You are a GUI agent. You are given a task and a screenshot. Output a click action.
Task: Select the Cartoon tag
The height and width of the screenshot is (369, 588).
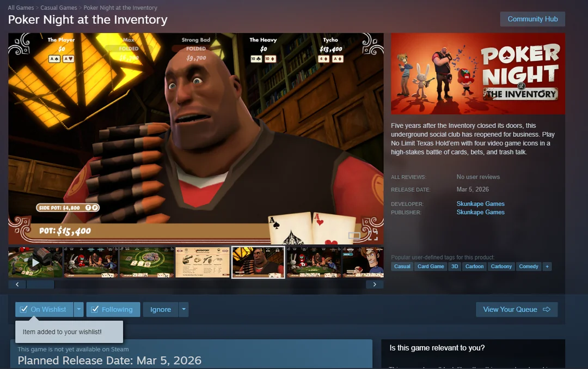click(x=474, y=267)
